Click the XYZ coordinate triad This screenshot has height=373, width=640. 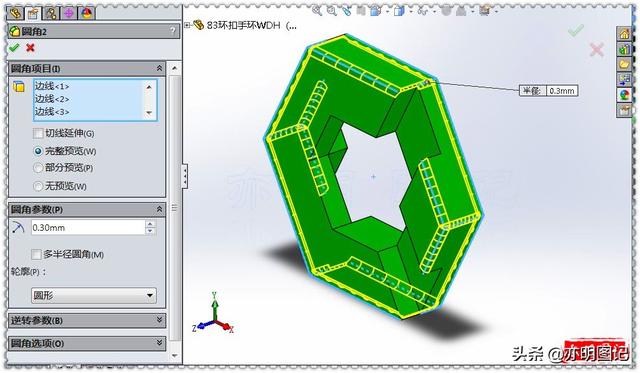(213, 313)
